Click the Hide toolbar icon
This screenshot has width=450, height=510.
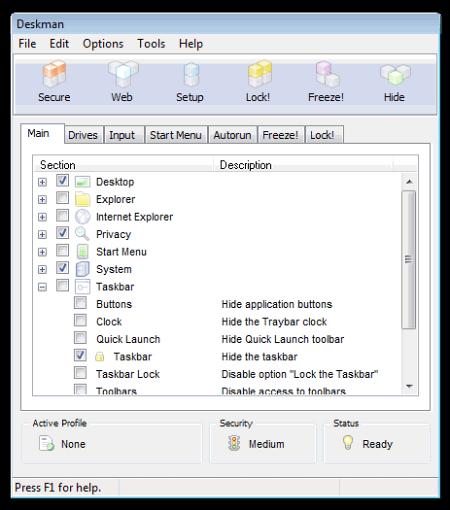tap(395, 74)
